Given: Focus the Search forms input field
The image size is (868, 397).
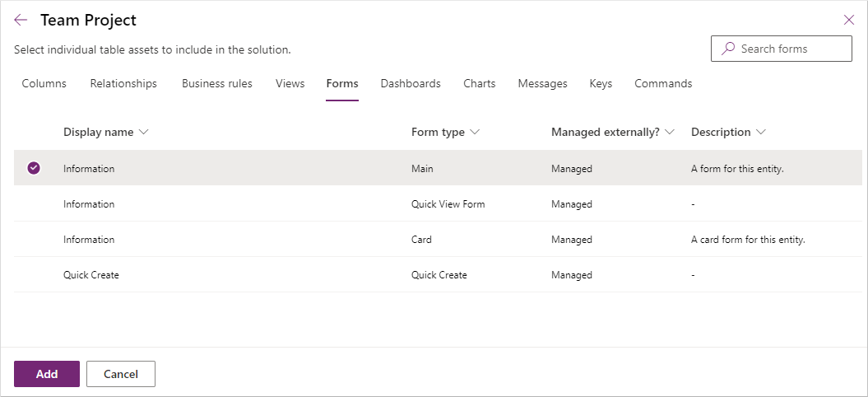Looking at the screenshot, I should coord(791,49).
